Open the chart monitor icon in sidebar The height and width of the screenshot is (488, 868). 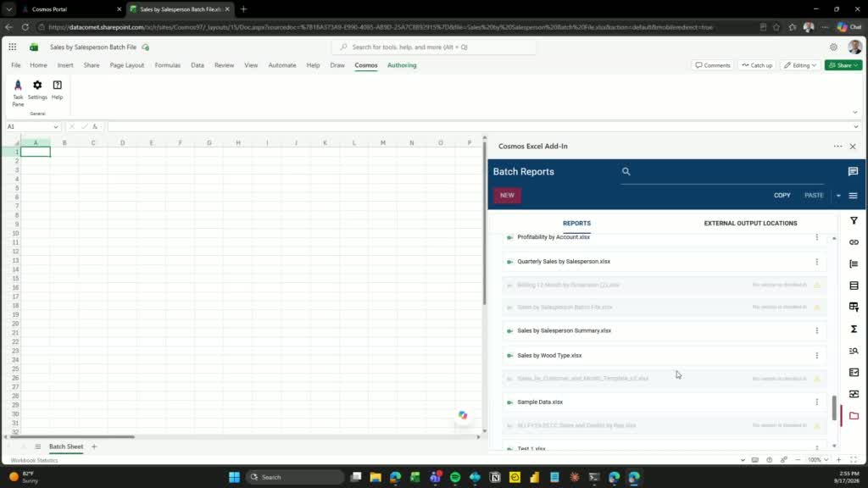coord(854,394)
